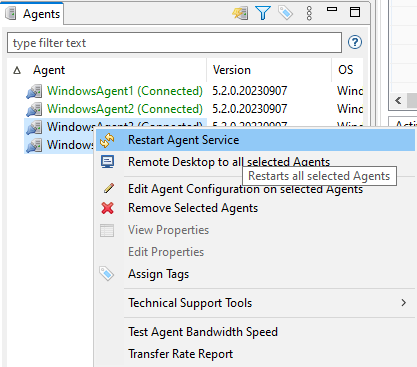
Task: Toggle sort triangle beside Agent column
Action: tap(17, 70)
